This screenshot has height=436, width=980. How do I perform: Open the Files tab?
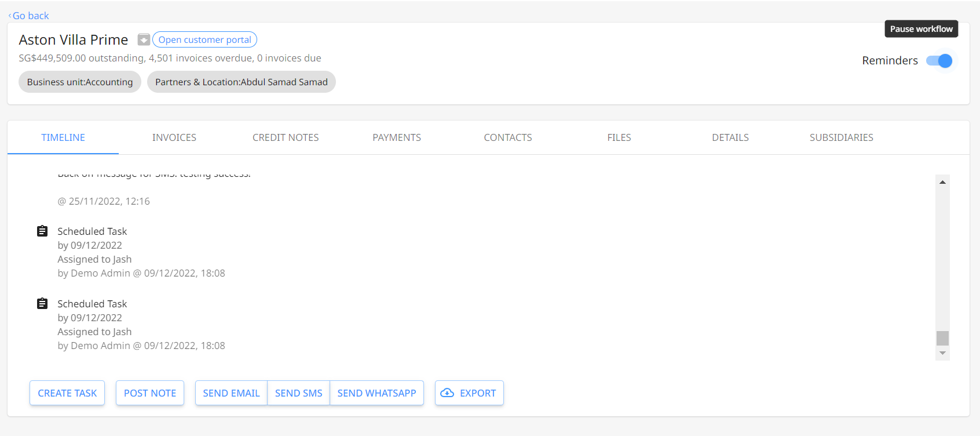[x=619, y=137]
